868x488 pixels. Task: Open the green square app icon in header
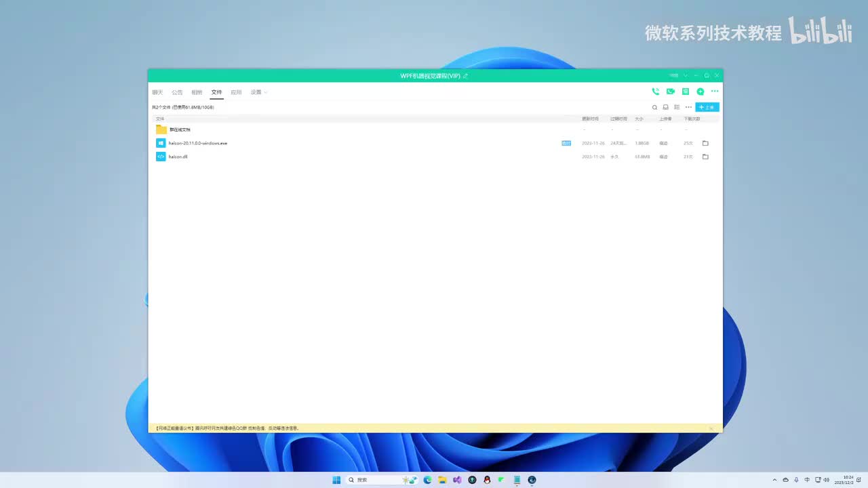click(686, 91)
